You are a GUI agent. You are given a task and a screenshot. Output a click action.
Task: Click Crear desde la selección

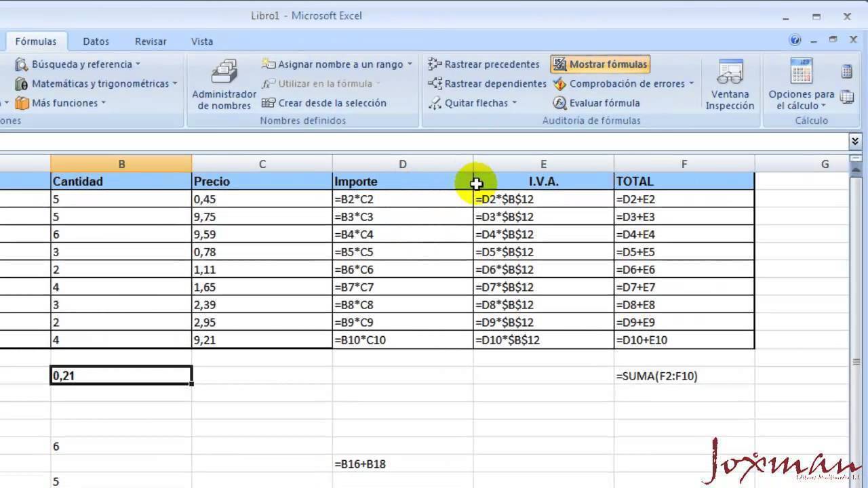click(x=324, y=103)
